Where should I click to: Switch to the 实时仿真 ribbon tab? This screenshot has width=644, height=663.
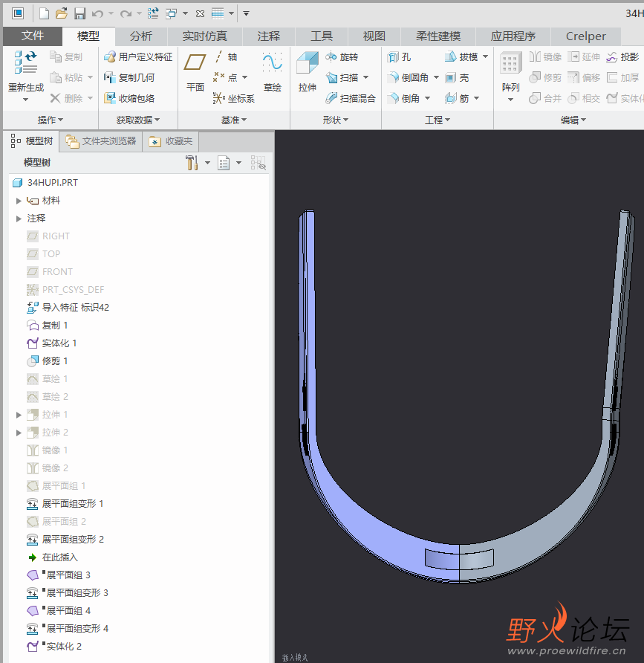click(x=204, y=36)
